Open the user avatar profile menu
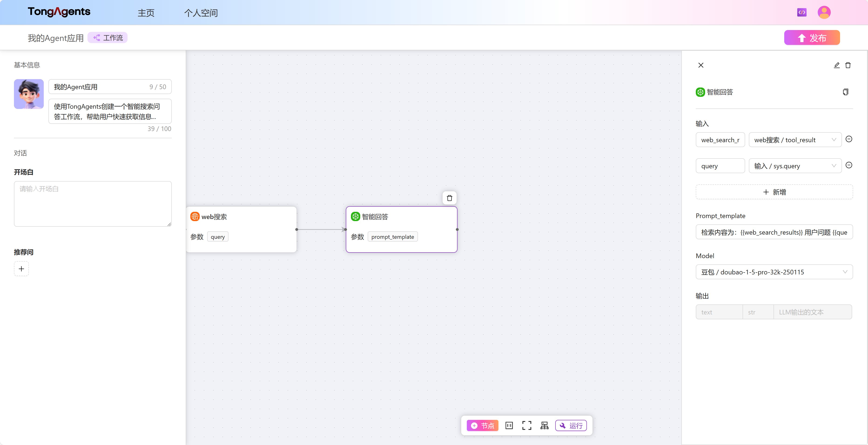The image size is (868, 445). coord(824,13)
